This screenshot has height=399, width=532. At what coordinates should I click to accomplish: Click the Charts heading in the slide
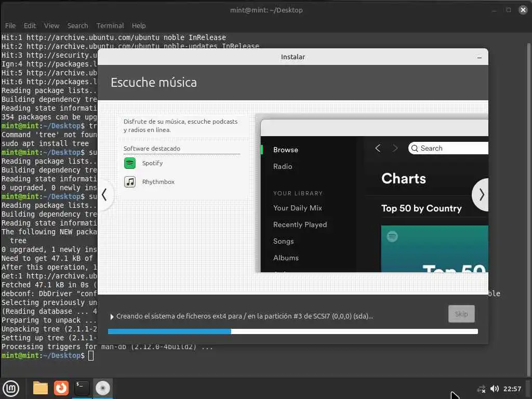pos(403,179)
